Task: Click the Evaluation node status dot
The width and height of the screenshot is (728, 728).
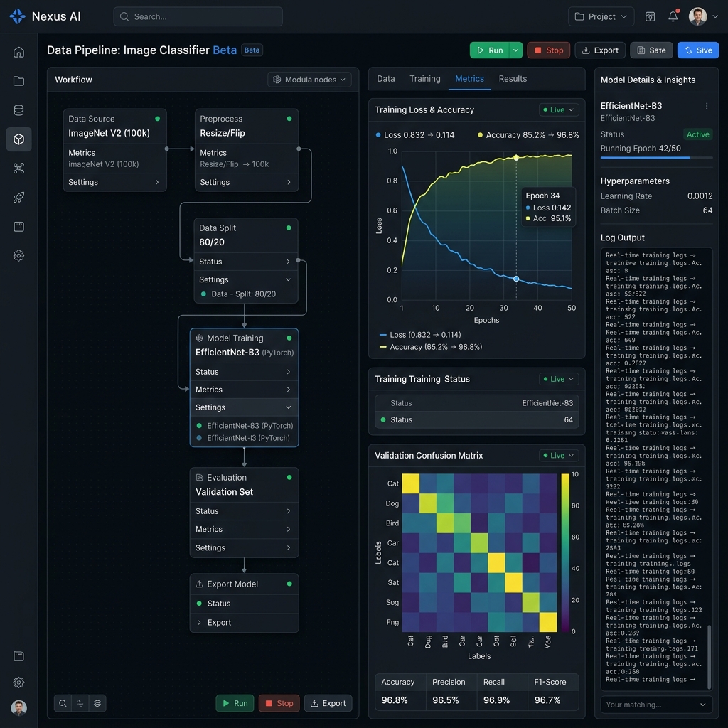Action: tap(289, 477)
